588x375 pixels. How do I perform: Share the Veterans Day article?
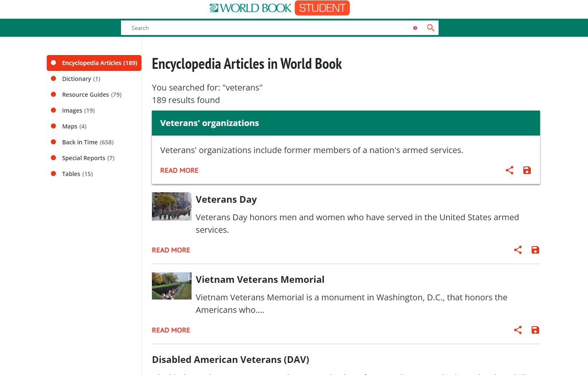point(518,250)
